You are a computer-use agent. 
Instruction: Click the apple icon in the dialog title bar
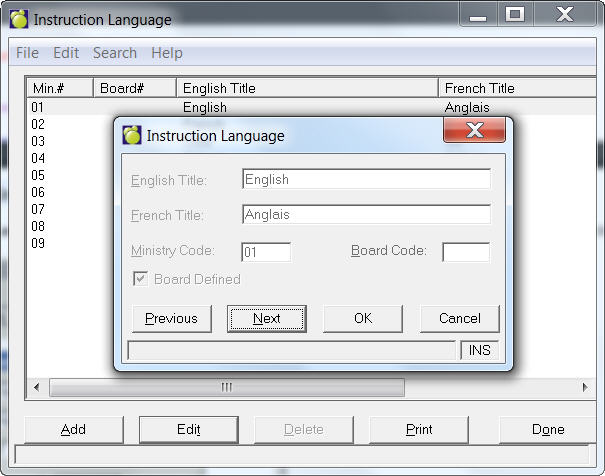132,135
